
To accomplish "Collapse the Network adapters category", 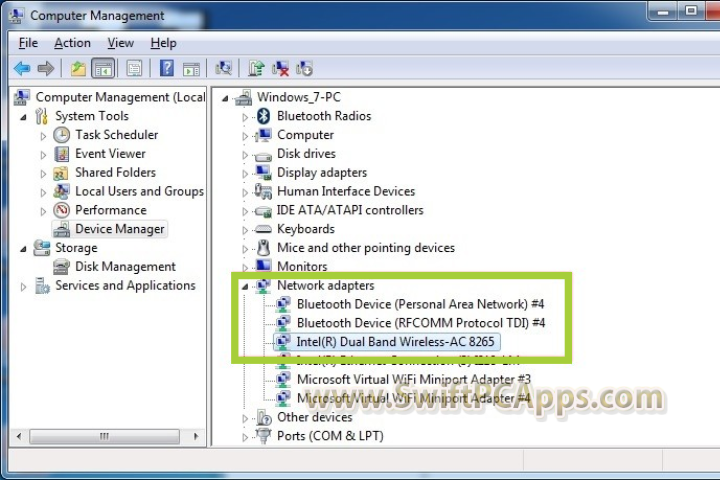I will [x=245, y=287].
